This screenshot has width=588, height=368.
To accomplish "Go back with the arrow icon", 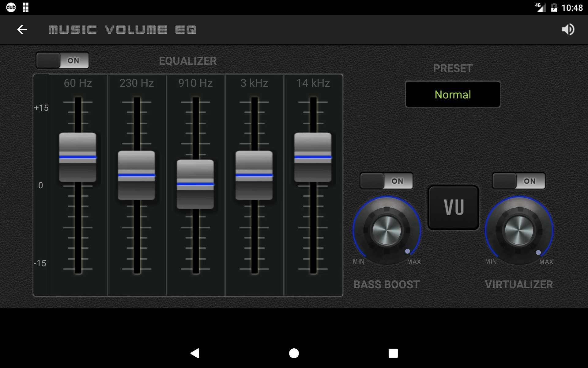I will tap(22, 29).
